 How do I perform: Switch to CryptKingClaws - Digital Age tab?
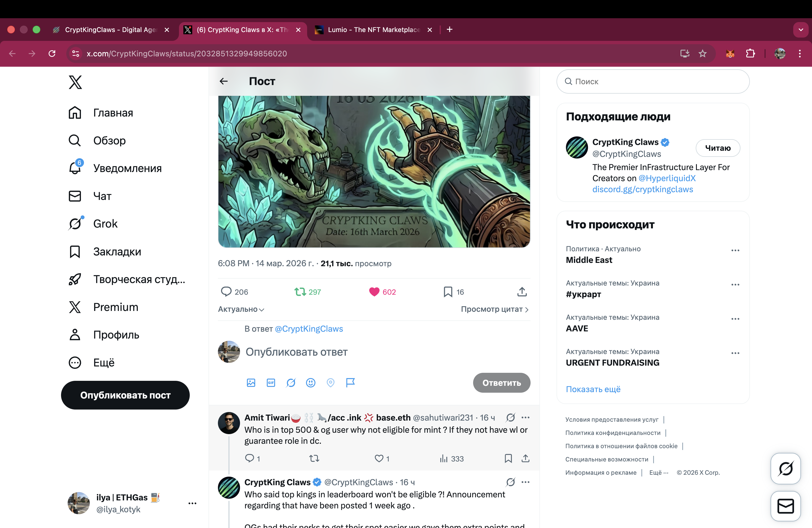coord(111,30)
